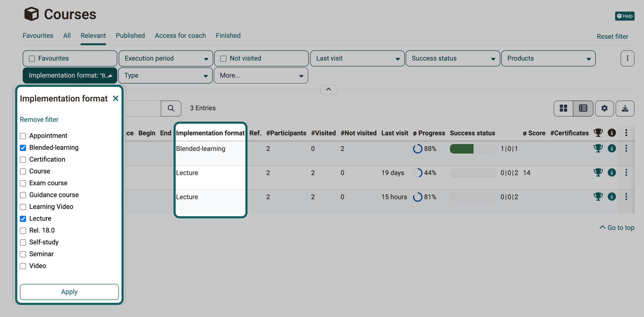644x317 pixels.
Task: Click info icon in Blended-learning row
Action: click(x=612, y=148)
